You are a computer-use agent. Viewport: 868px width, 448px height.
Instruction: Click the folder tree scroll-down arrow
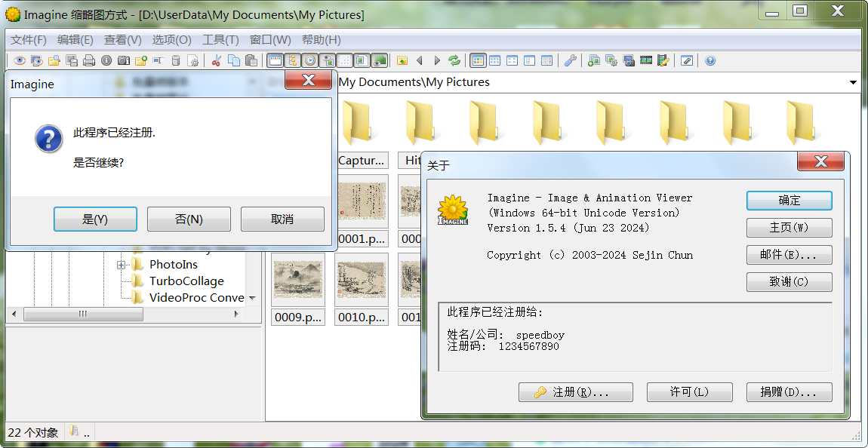252,298
